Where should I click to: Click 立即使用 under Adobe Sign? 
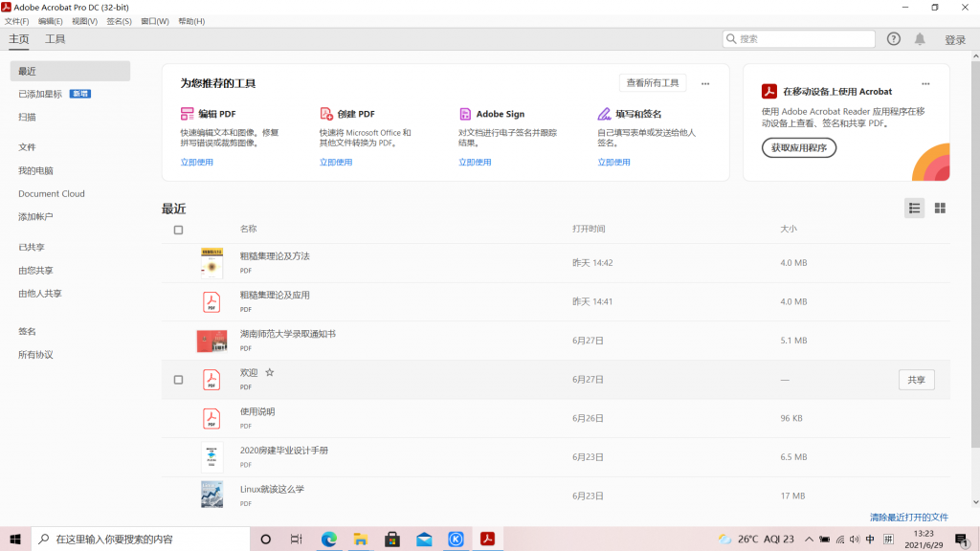coord(475,162)
